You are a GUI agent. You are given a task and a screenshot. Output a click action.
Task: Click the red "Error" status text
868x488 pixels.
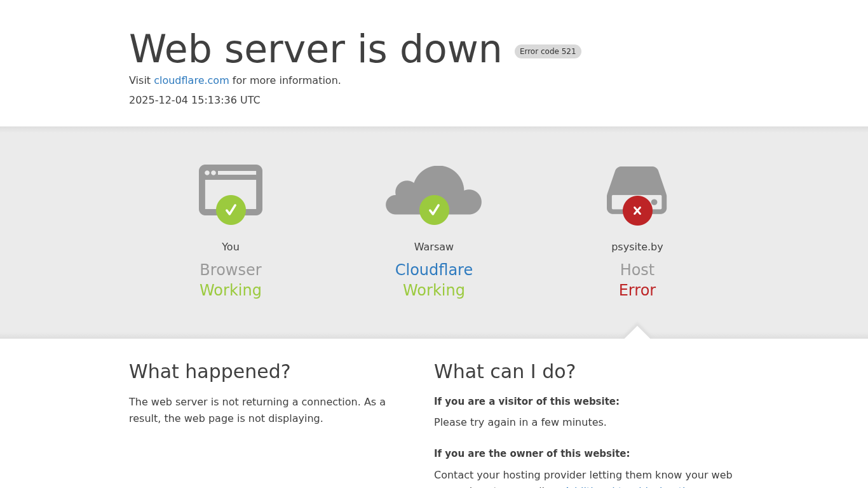637,290
